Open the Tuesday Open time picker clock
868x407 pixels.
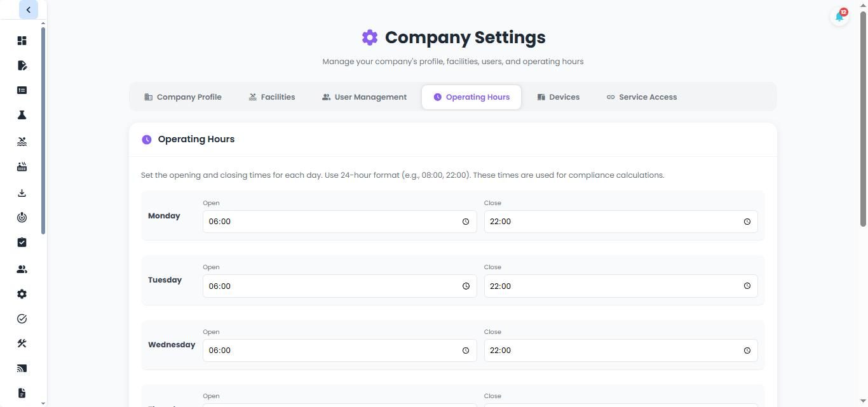tap(466, 286)
